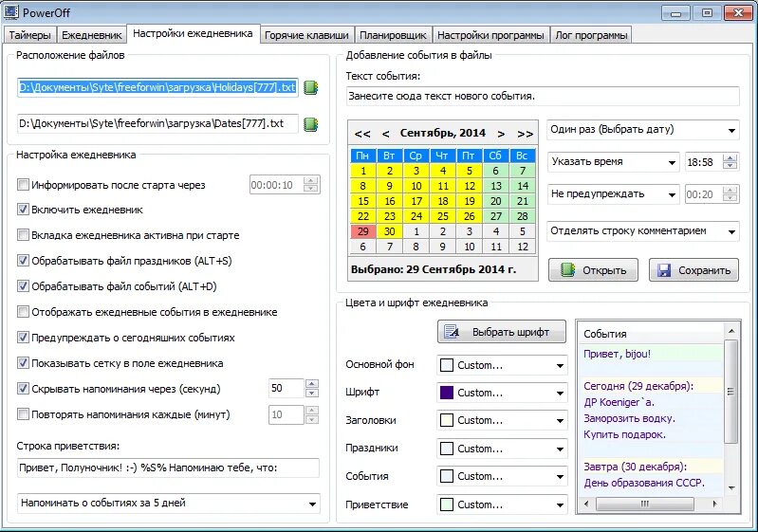The height and width of the screenshot is (532, 758).
Task: Select September 30 in the calendar
Action: tap(389, 231)
